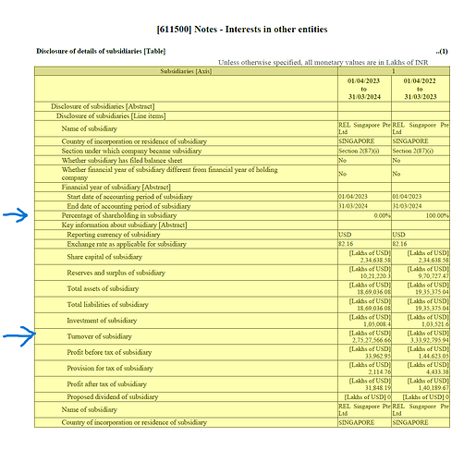Click 'Exchange rate as applicable for subsidiary' label

[127, 244]
